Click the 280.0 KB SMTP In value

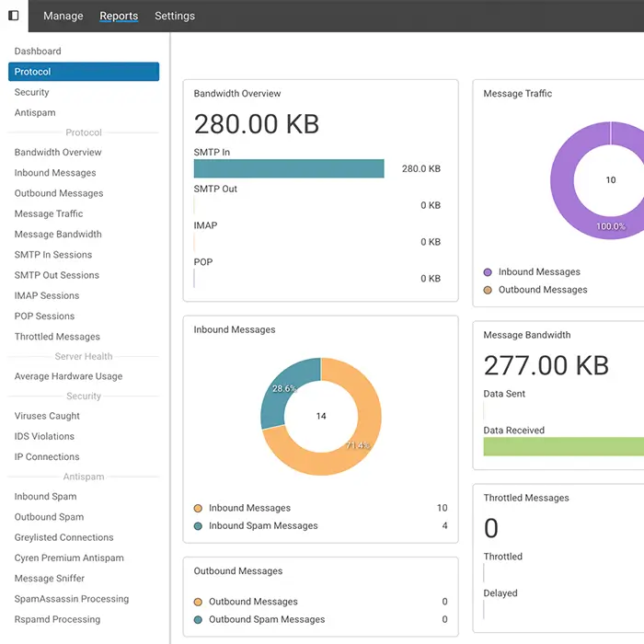(x=421, y=168)
